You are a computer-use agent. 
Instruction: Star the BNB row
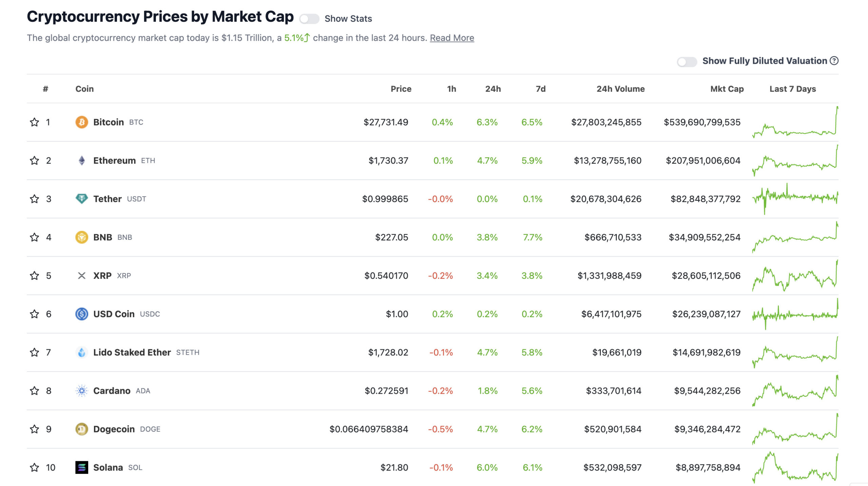[34, 237]
